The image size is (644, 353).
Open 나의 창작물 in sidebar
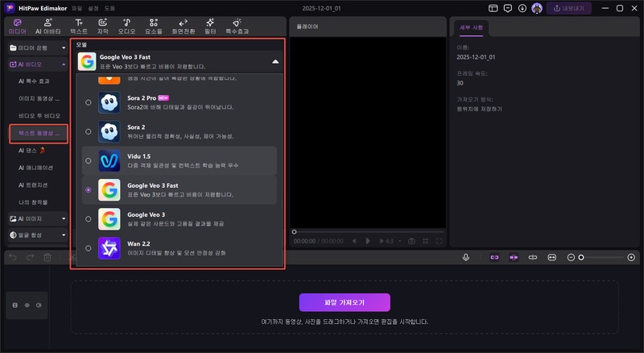coord(33,202)
